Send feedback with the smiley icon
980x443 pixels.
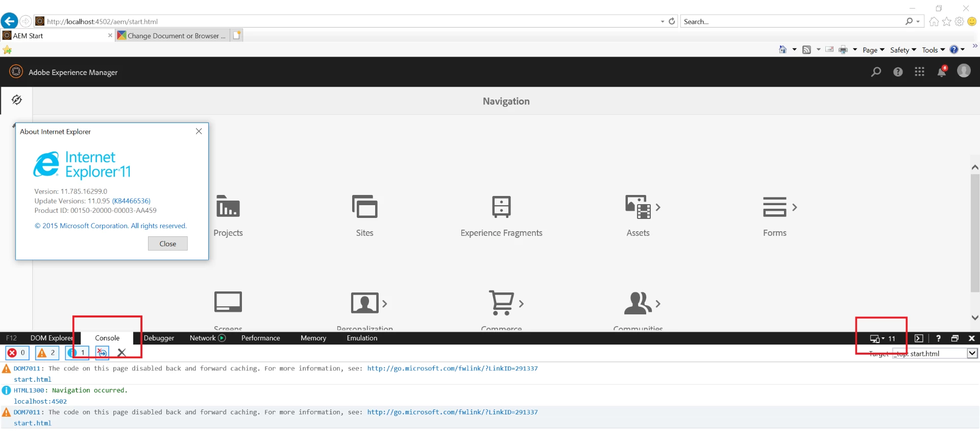pyautogui.click(x=972, y=21)
